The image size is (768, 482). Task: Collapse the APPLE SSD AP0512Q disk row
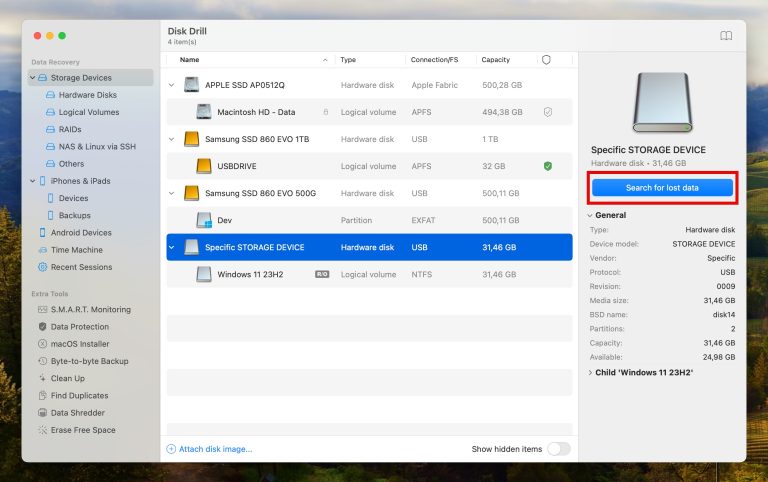point(172,85)
